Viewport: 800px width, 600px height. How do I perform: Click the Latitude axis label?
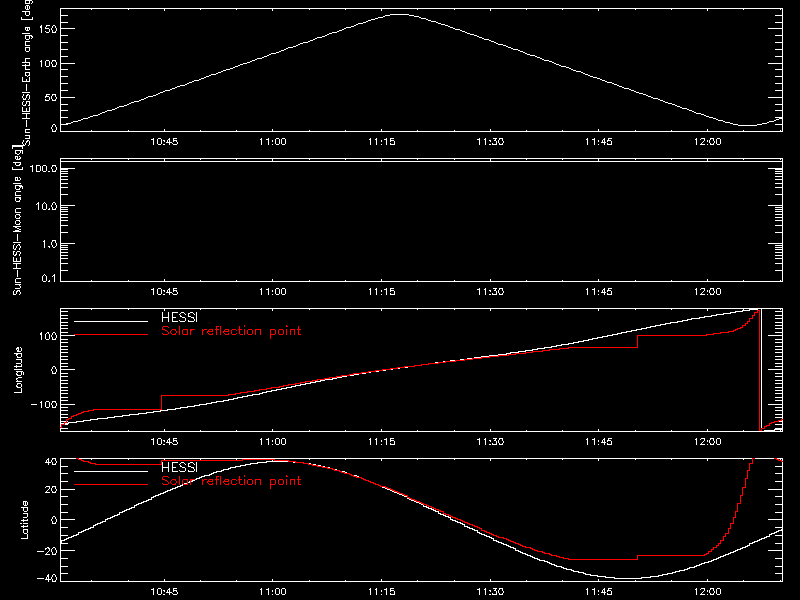(x=24, y=520)
